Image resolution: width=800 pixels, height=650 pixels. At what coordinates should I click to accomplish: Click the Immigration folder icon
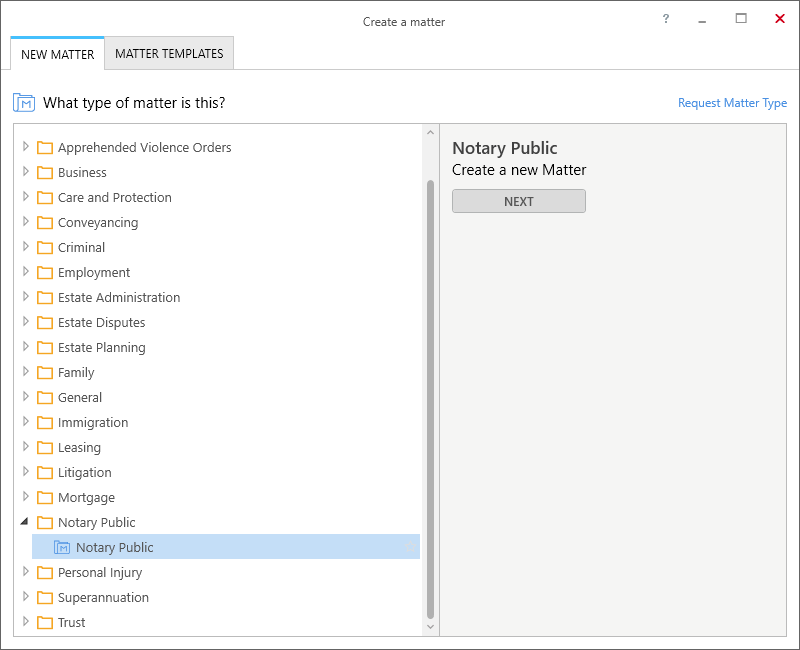45,423
